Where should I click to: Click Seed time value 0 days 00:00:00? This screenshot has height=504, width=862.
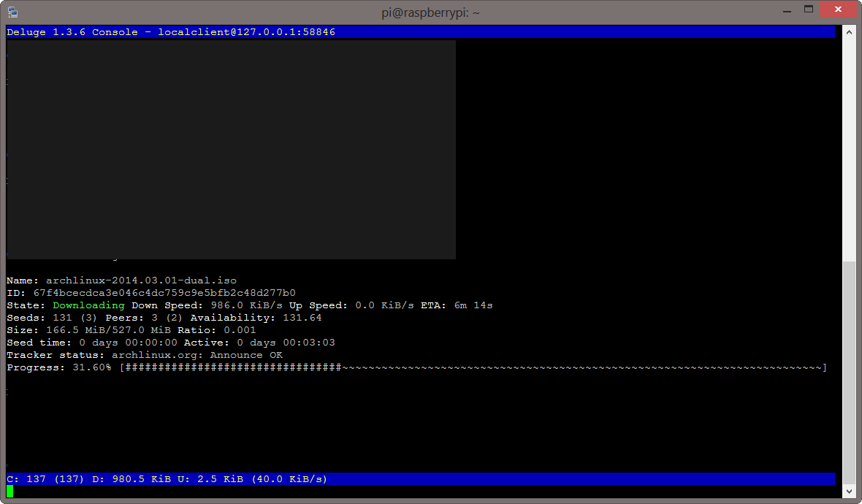coord(128,343)
